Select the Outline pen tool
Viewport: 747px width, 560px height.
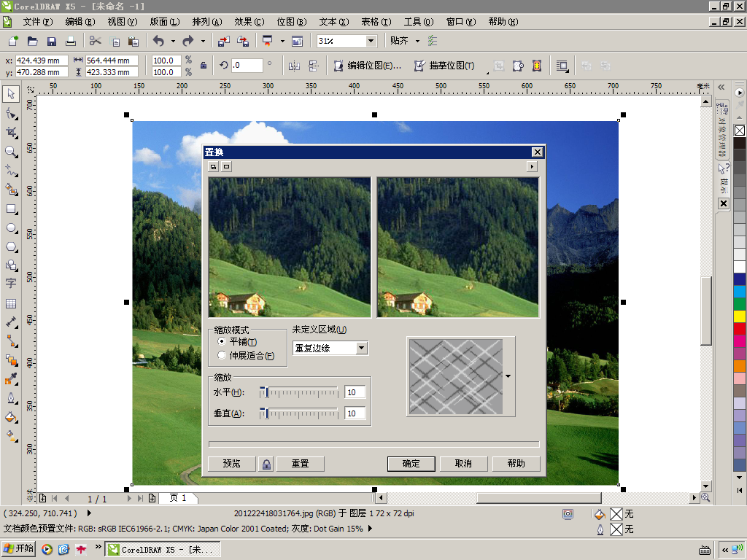click(11, 398)
